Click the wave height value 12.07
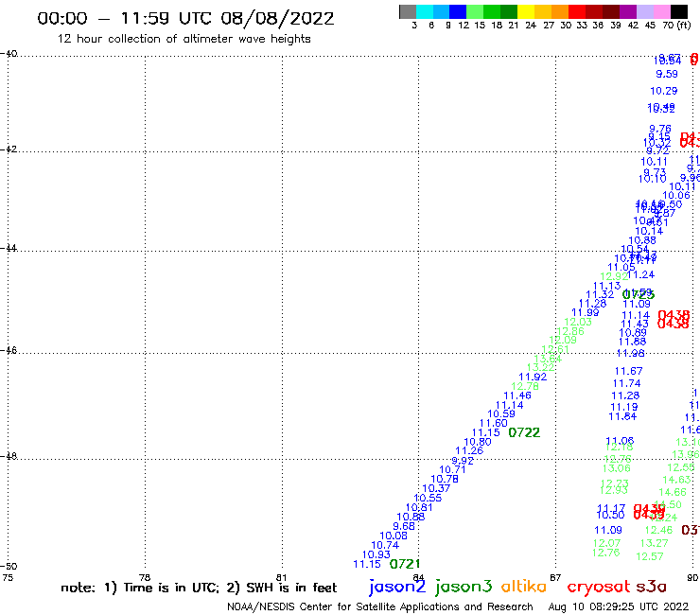This screenshot has height=615, width=700. (x=606, y=543)
